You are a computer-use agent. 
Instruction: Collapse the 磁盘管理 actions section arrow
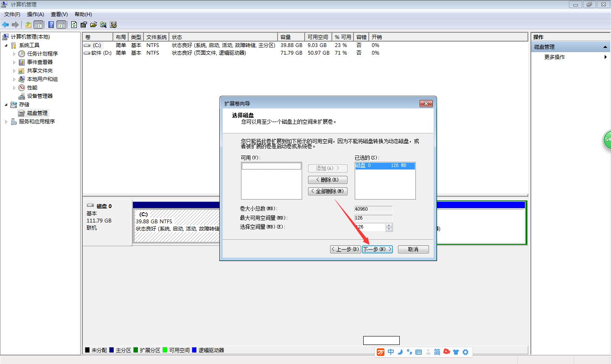pos(605,47)
